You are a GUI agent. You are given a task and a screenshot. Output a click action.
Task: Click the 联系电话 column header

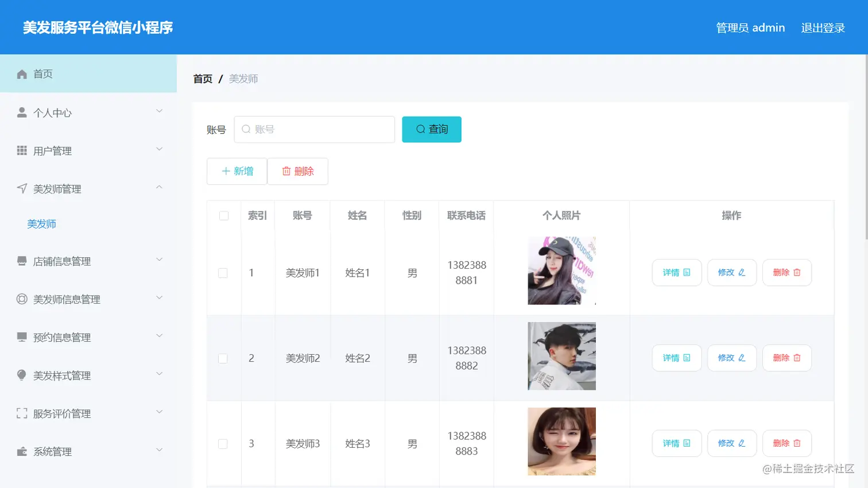[466, 215]
